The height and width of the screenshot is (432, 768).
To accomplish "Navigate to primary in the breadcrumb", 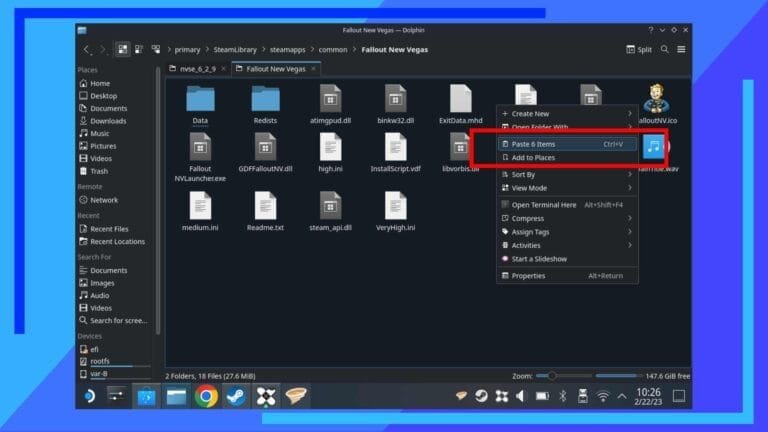I will coord(187,49).
